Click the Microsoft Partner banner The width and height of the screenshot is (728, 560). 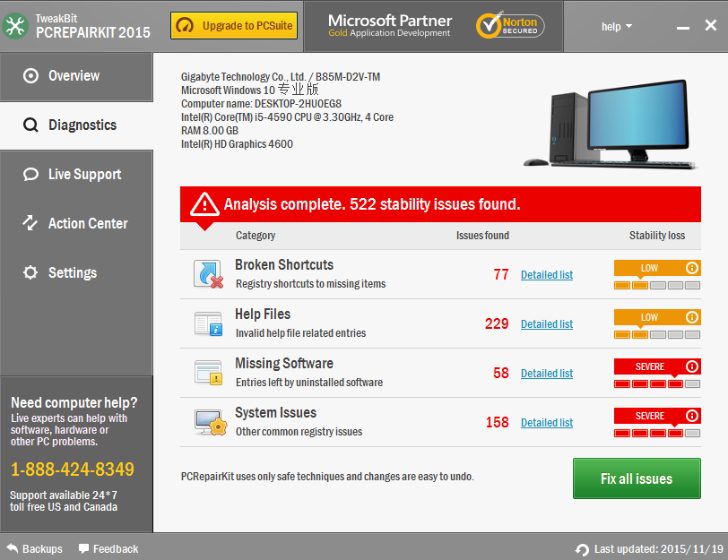click(x=389, y=26)
